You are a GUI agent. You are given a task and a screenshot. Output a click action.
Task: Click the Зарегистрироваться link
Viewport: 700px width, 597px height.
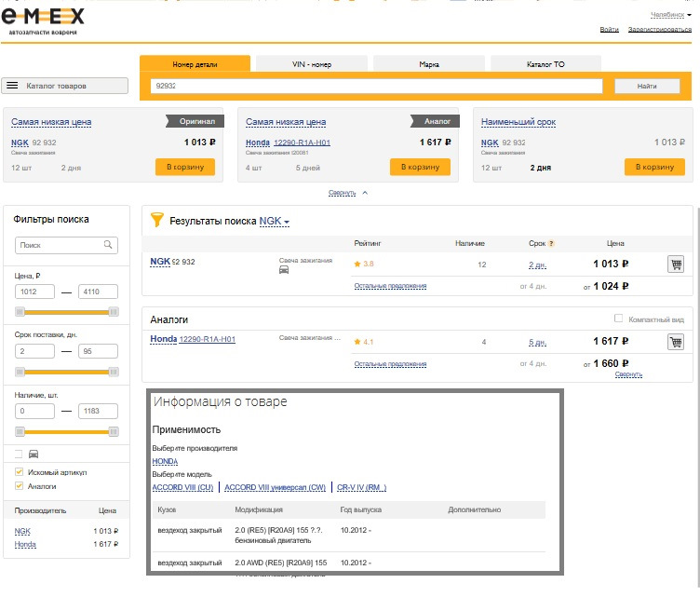(x=660, y=29)
